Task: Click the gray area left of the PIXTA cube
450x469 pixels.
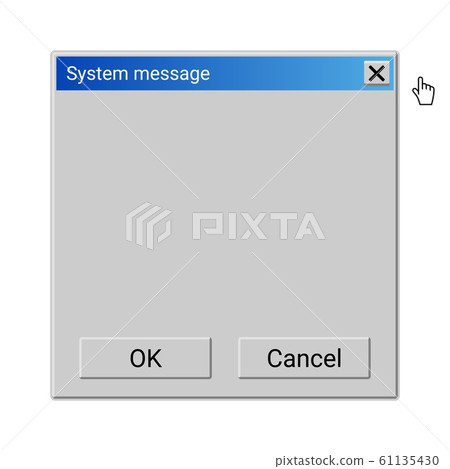Action: (x=91, y=225)
